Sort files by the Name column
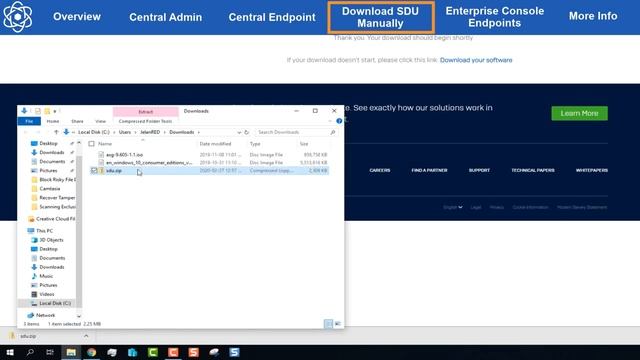 click(105, 144)
